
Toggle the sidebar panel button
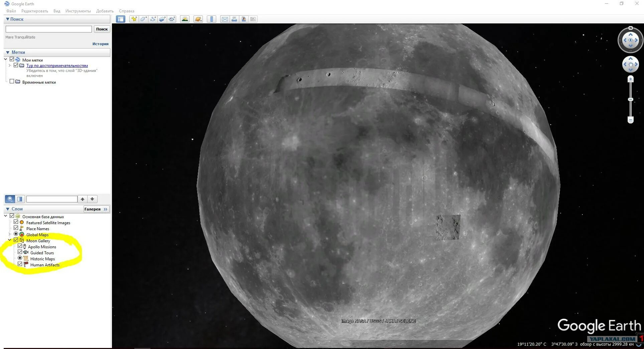tap(121, 19)
